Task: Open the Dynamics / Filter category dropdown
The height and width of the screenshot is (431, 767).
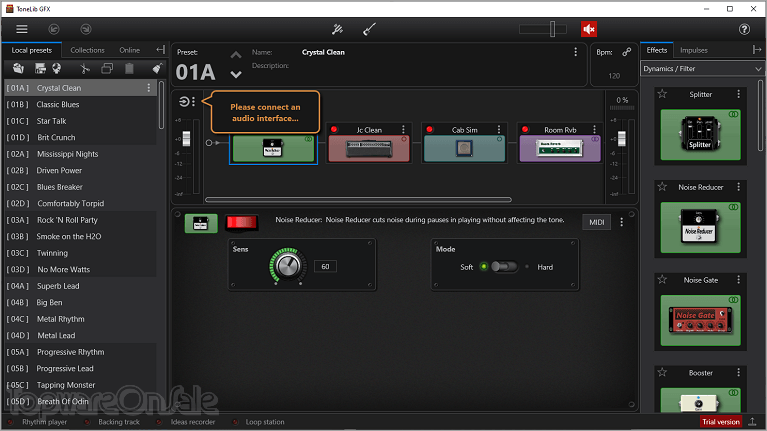Action: tap(702, 68)
